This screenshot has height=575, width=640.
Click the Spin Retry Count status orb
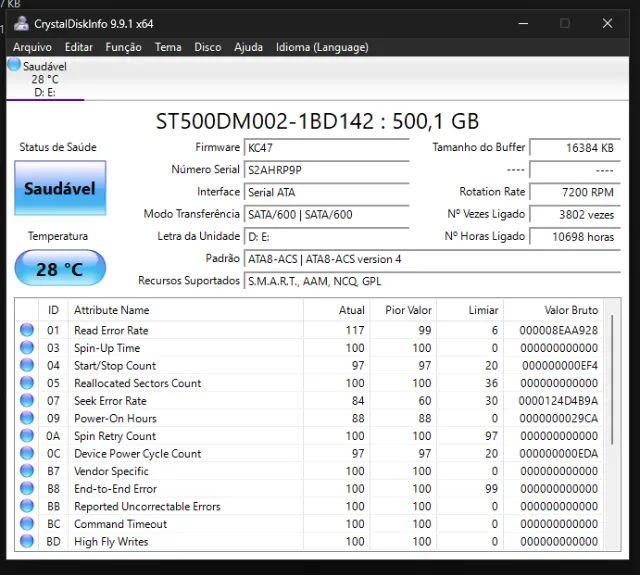[27, 435]
